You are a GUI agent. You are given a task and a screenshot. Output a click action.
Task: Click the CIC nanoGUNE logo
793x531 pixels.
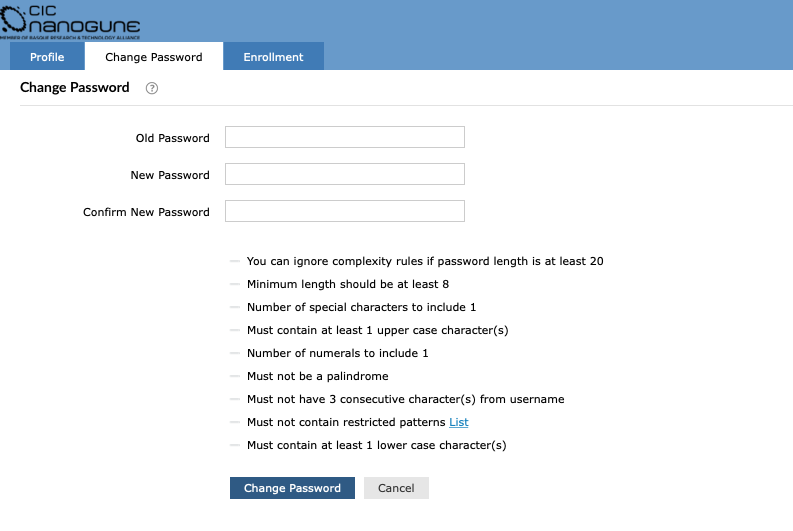70,21
